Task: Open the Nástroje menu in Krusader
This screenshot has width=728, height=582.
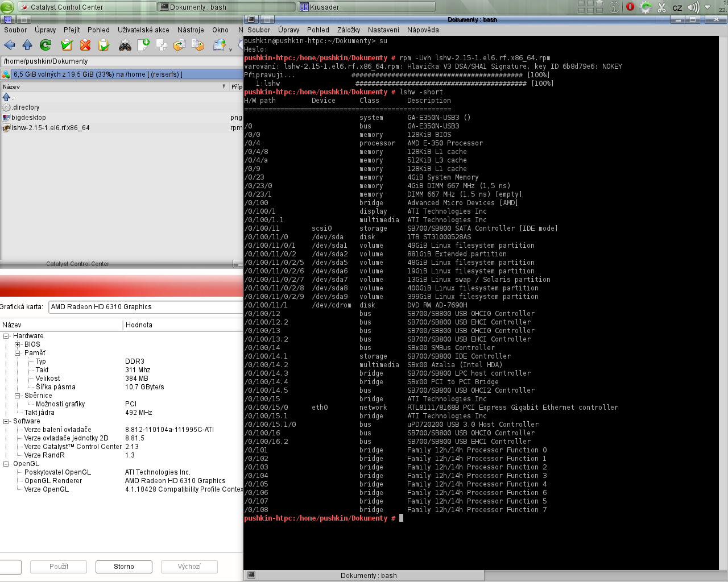Action: 191,30
